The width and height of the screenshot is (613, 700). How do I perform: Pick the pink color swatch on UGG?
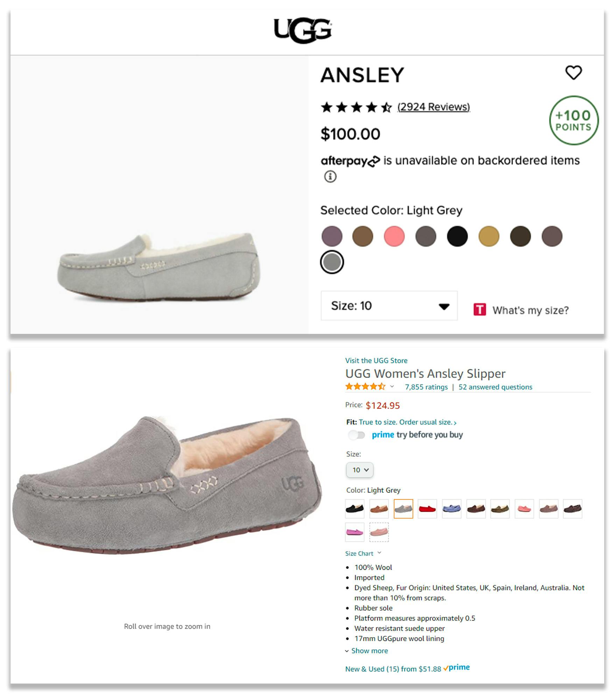tap(394, 236)
